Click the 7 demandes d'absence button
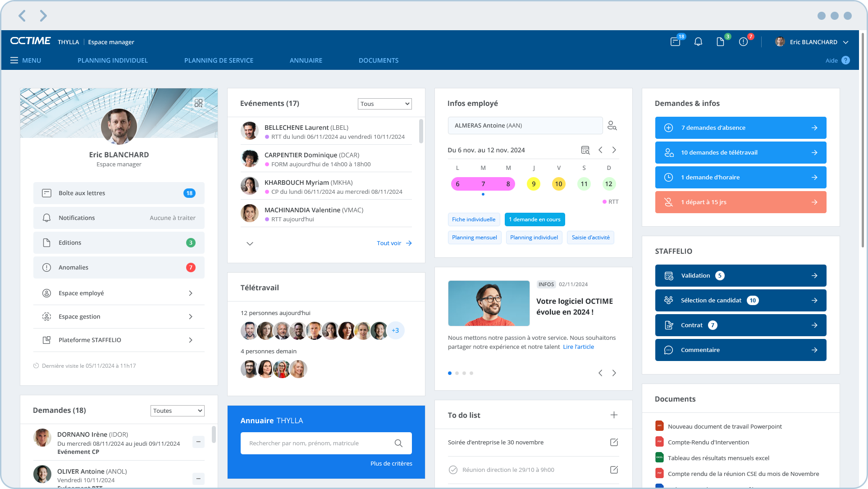The height and width of the screenshot is (489, 868). point(740,128)
